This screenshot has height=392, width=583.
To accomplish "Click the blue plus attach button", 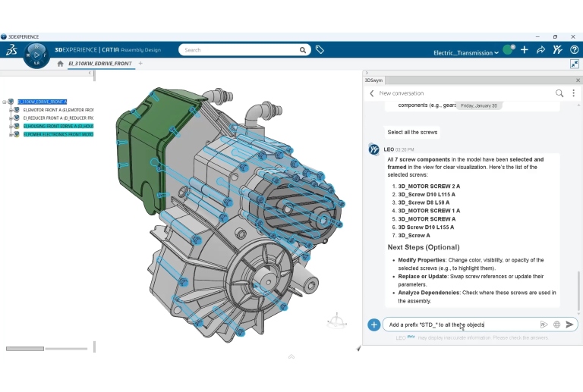I will click(x=373, y=325).
